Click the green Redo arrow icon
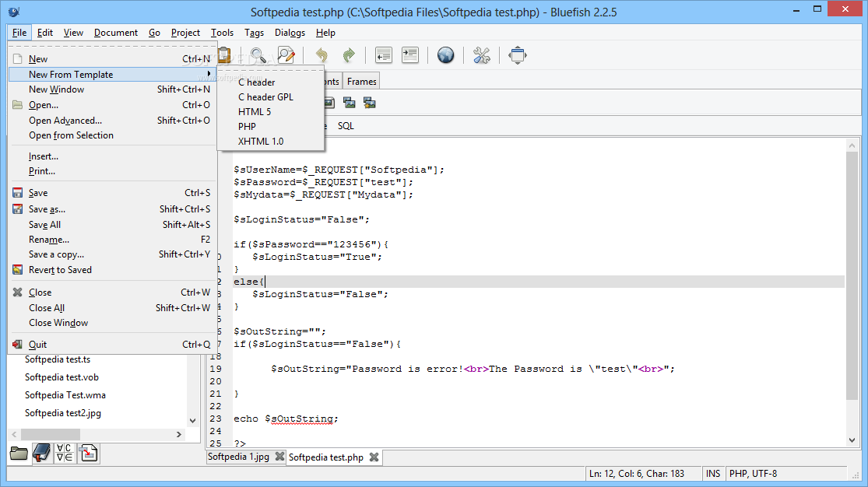The height and width of the screenshot is (487, 868). (x=349, y=55)
